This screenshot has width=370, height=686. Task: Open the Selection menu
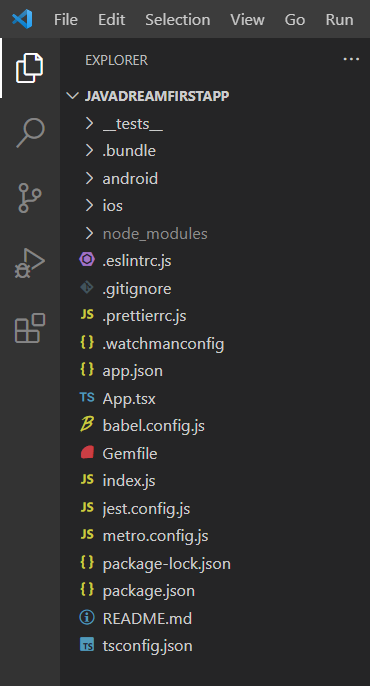[x=178, y=19]
